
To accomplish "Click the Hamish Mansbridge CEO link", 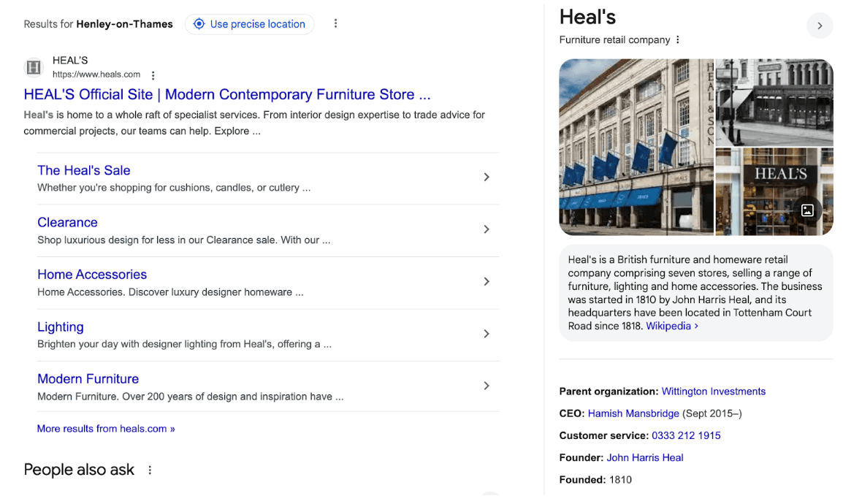I will pyautogui.click(x=633, y=413).
